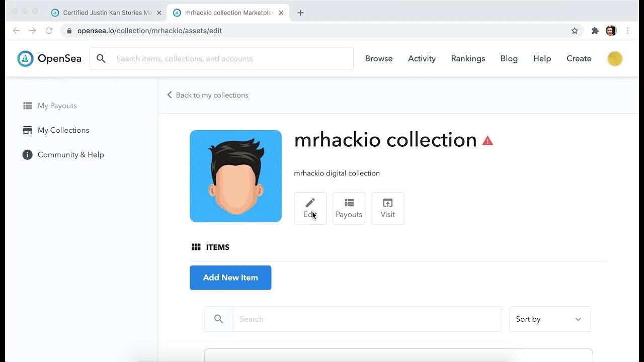Click the red warning triangle beside title
Image resolution: width=644 pixels, height=362 pixels.
click(x=488, y=140)
